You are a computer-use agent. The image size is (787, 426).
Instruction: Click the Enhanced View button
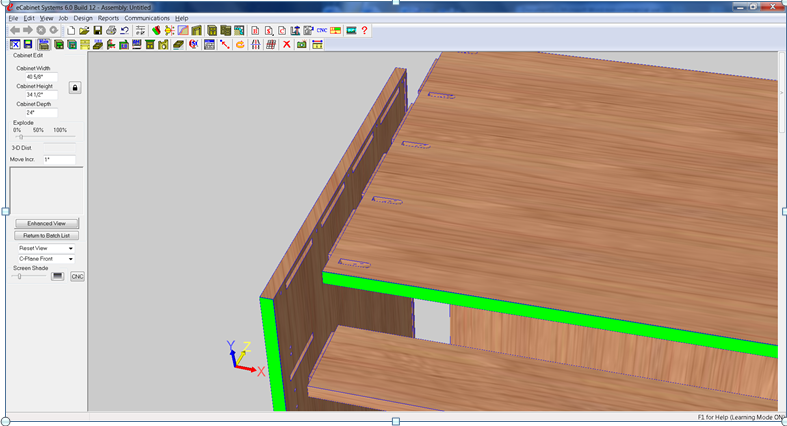pyautogui.click(x=46, y=223)
